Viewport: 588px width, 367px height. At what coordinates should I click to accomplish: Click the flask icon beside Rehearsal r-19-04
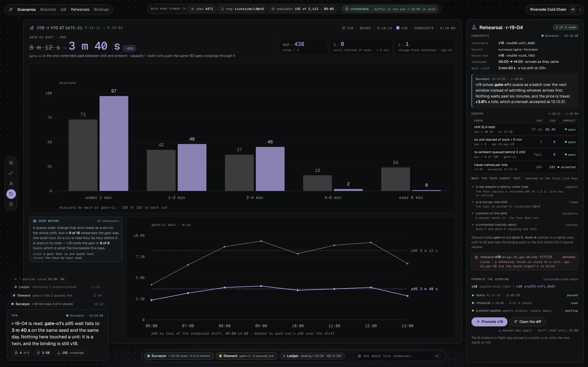pyautogui.click(x=474, y=27)
